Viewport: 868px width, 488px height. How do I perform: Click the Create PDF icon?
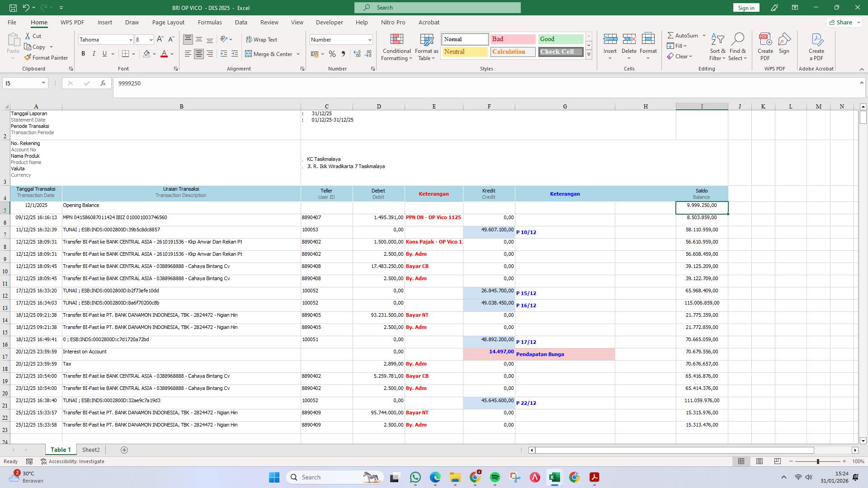tap(765, 47)
